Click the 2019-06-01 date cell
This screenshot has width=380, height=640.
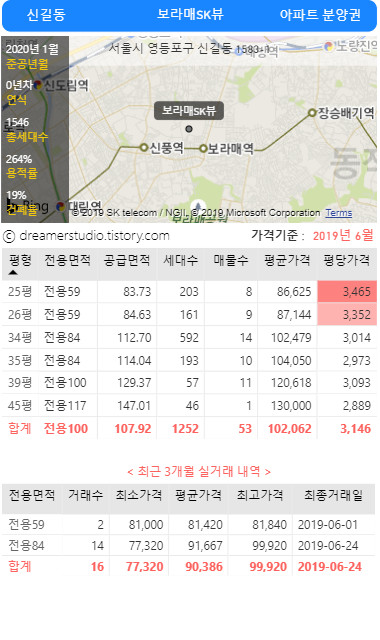coord(328,524)
